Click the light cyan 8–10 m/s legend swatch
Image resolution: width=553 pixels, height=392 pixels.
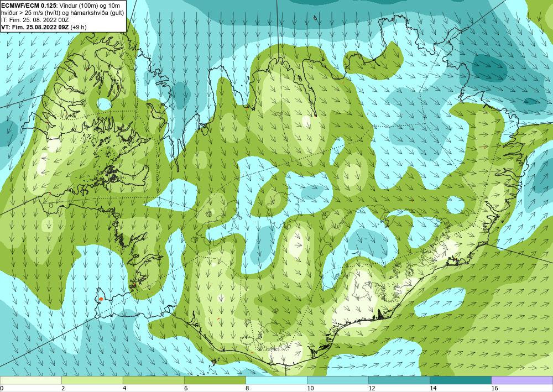coord(276,380)
